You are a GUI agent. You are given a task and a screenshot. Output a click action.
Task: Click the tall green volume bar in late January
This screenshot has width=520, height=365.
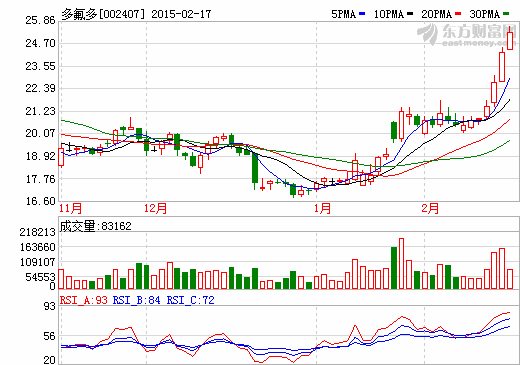tap(394, 268)
